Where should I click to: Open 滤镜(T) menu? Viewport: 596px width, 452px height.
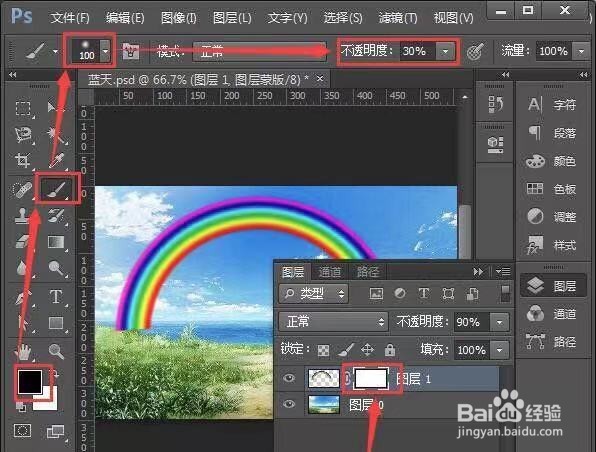pyautogui.click(x=398, y=18)
